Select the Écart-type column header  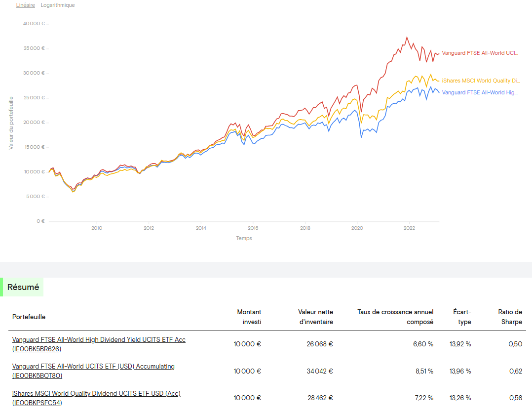pos(462,317)
